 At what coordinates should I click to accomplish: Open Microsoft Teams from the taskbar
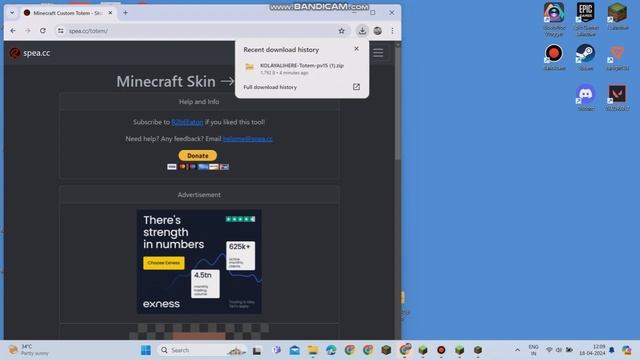(276, 350)
